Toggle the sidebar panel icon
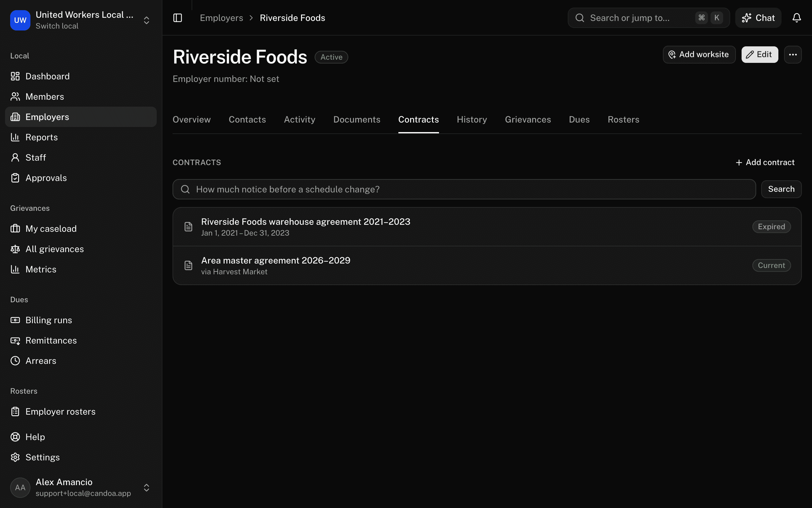The width and height of the screenshot is (812, 508). 178,18
